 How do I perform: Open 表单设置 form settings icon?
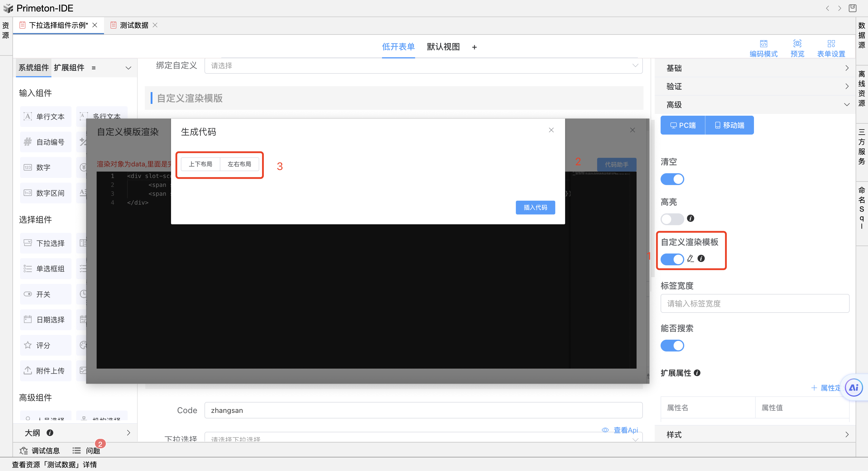click(831, 44)
